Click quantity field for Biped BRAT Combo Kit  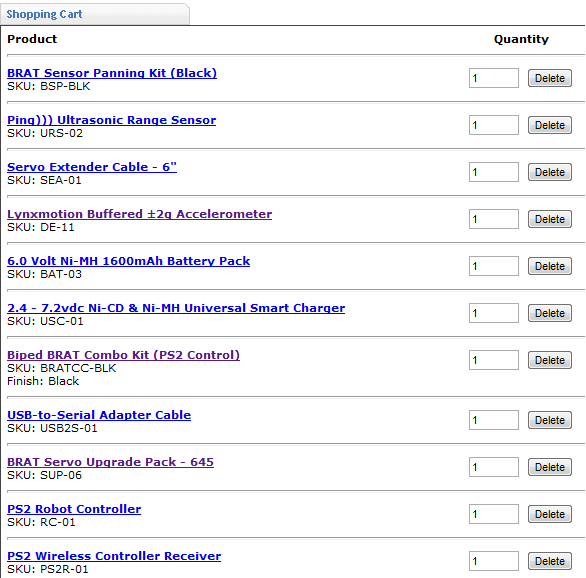coord(494,360)
